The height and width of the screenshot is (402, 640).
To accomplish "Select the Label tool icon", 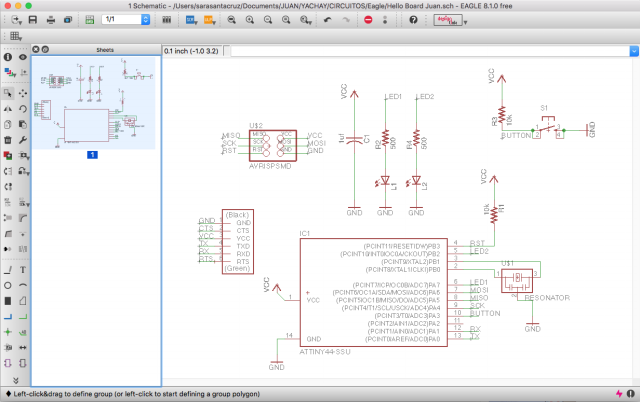I will pos(23,332).
